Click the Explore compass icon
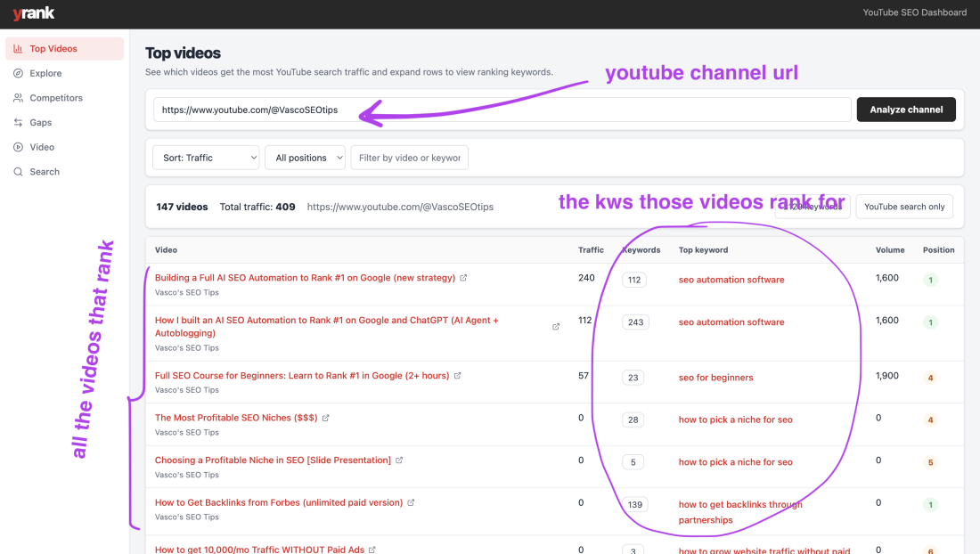Viewport: 980px width, 554px height. click(20, 73)
